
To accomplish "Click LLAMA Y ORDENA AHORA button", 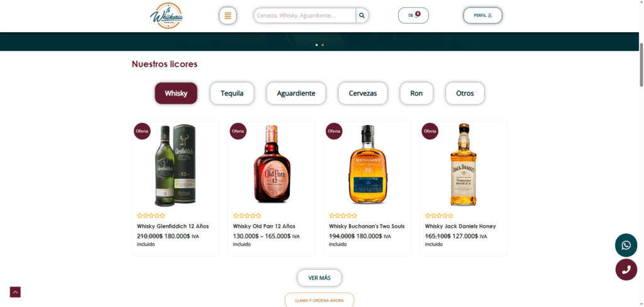I will click(319, 301).
